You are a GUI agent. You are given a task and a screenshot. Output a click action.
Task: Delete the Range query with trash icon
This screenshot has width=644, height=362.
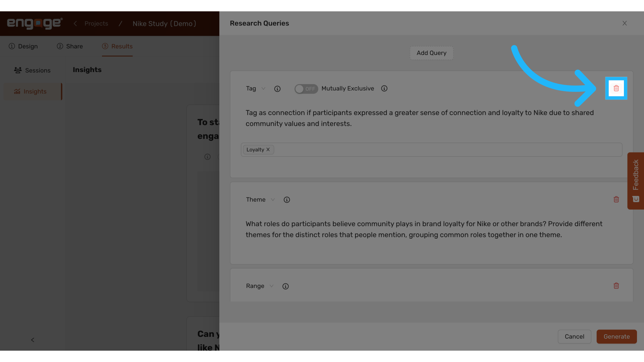tap(616, 286)
